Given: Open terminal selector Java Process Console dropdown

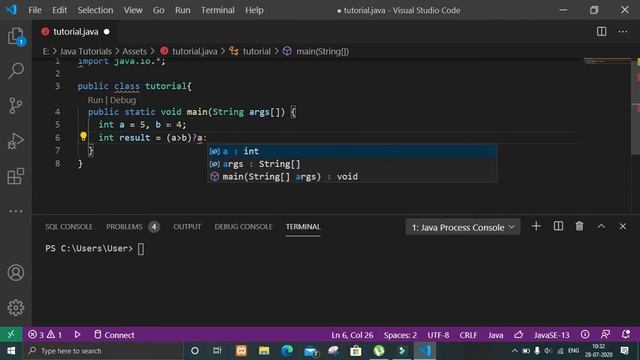Looking at the screenshot, I should (x=463, y=227).
